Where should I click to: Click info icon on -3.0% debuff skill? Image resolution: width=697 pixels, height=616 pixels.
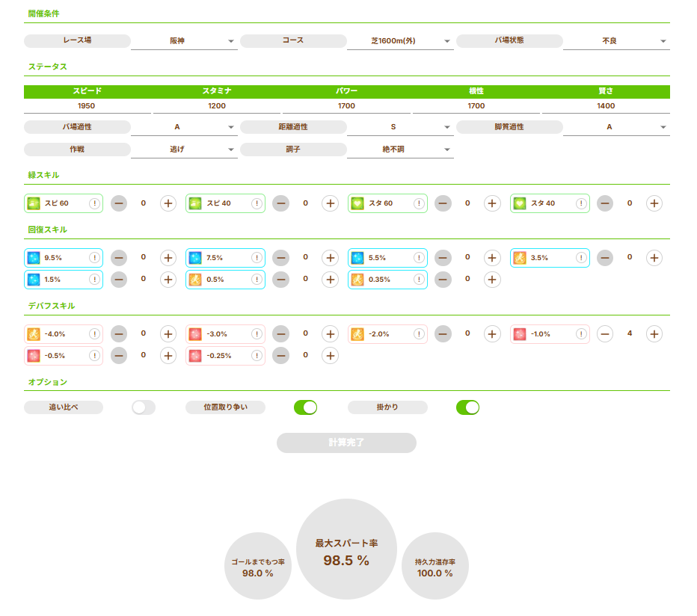coord(257,334)
